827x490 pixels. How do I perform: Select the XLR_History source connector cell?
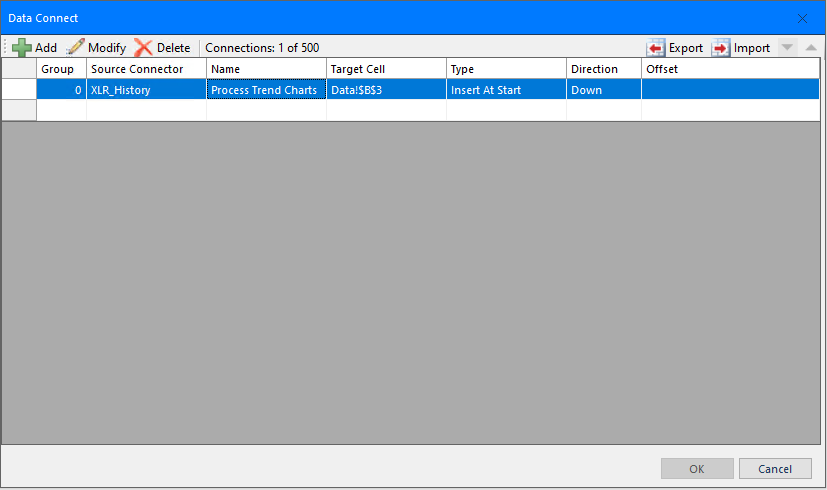146,90
